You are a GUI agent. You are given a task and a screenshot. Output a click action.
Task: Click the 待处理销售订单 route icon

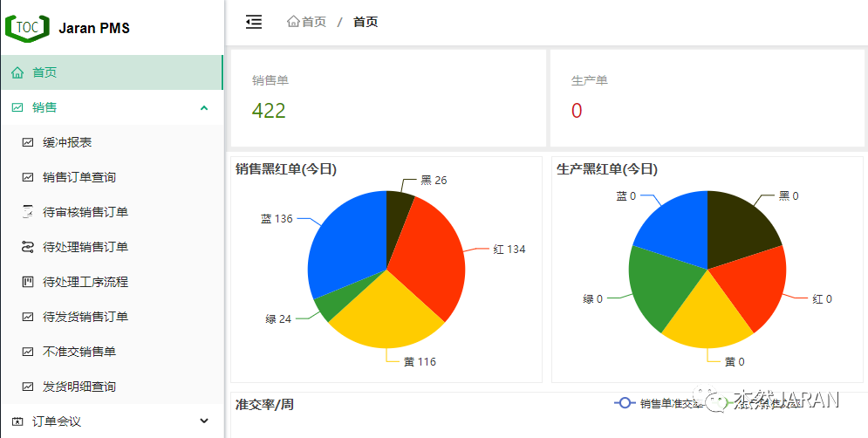pyautogui.click(x=27, y=247)
